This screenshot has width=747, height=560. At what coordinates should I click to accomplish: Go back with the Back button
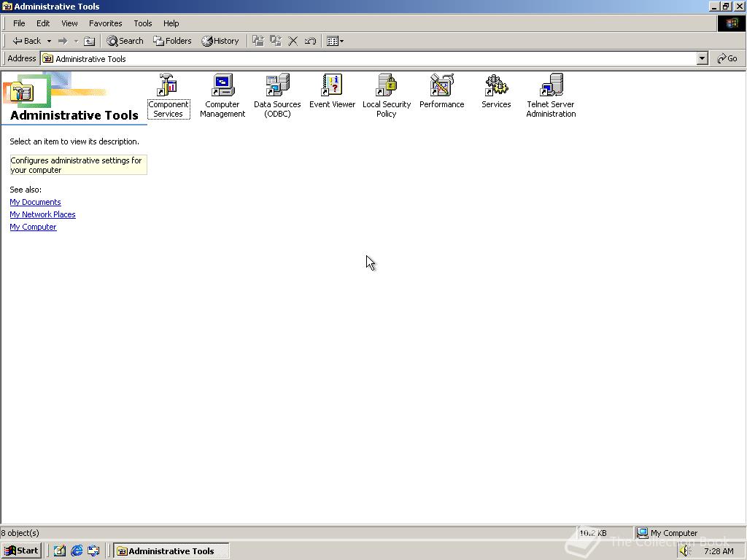(x=27, y=41)
